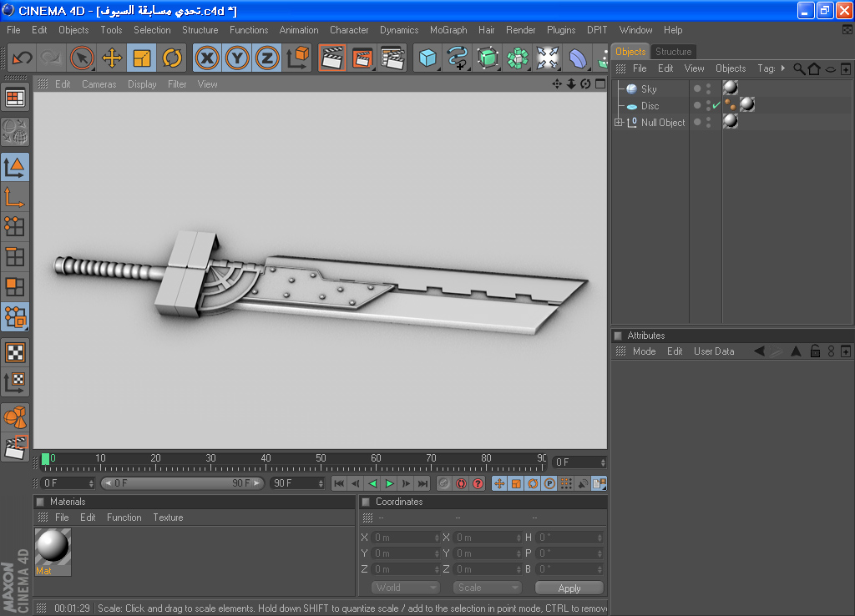The height and width of the screenshot is (616, 855).
Task: Click the Record keyframe button
Action: click(x=444, y=483)
